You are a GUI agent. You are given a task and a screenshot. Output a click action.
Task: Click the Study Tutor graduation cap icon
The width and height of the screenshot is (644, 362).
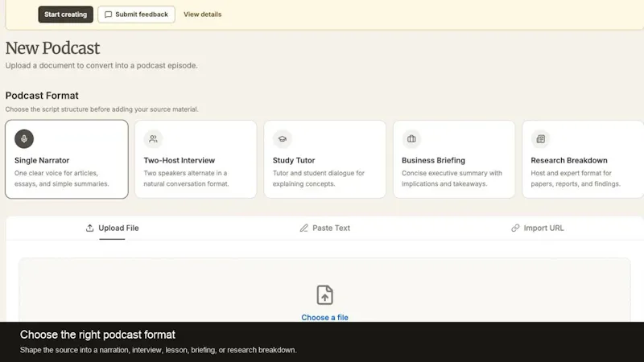(x=283, y=138)
